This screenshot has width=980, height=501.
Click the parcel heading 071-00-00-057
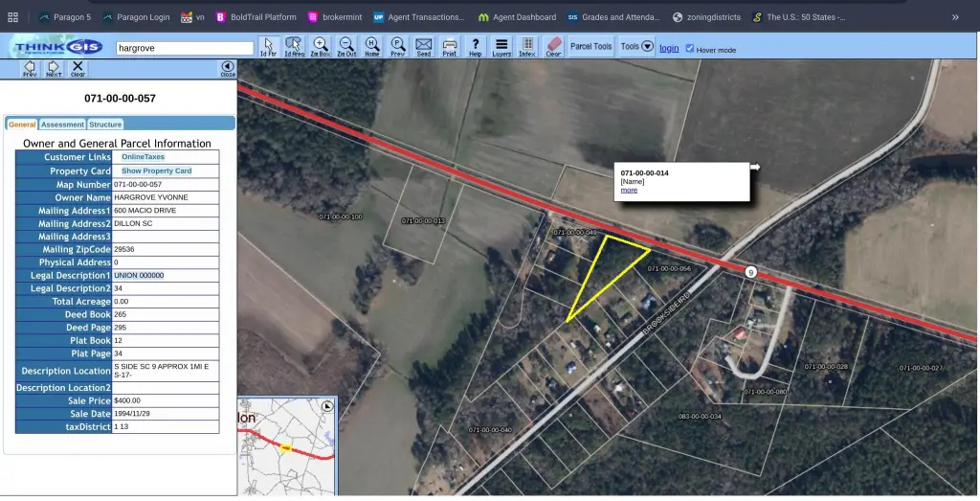pos(120,99)
